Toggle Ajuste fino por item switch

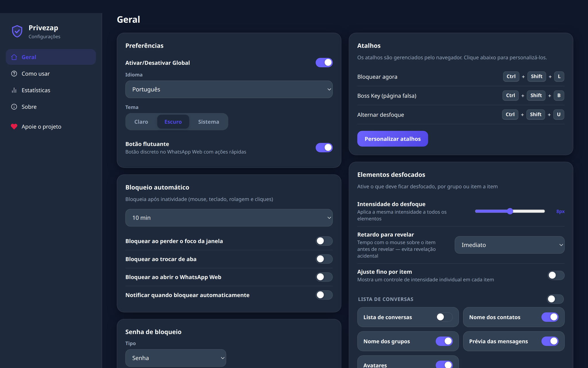(556, 275)
